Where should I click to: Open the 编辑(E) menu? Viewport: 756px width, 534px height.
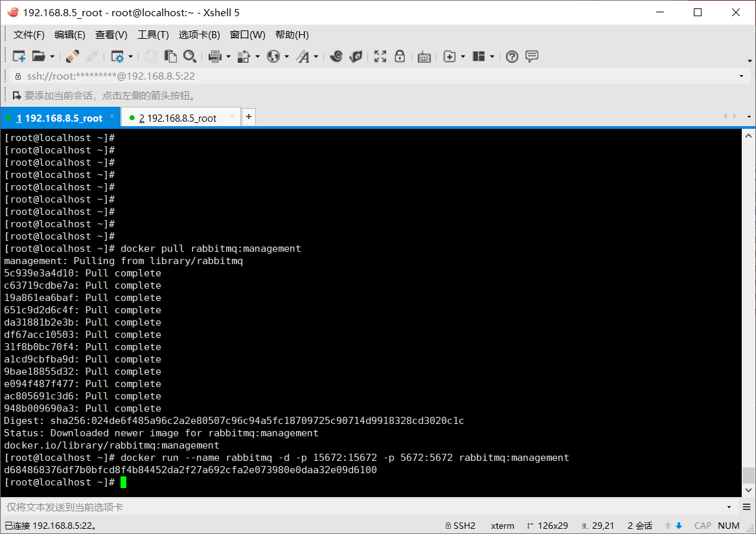tap(70, 35)
